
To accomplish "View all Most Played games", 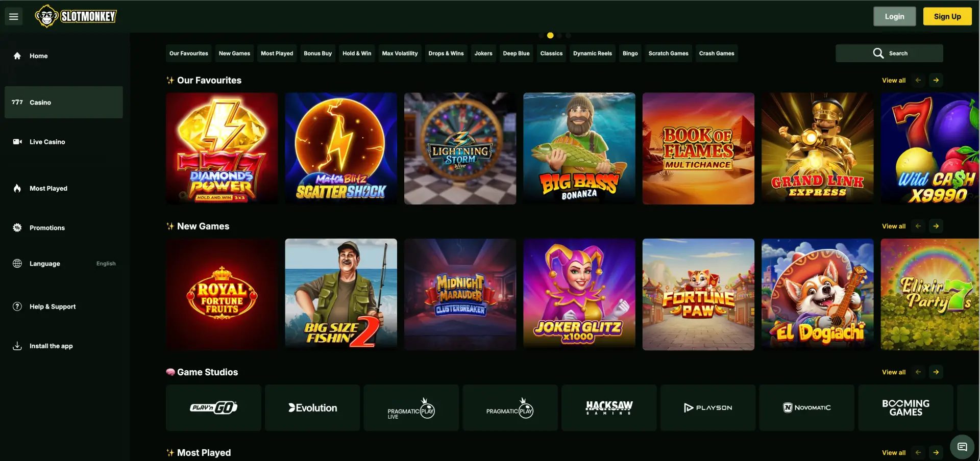I will (894, 453).
